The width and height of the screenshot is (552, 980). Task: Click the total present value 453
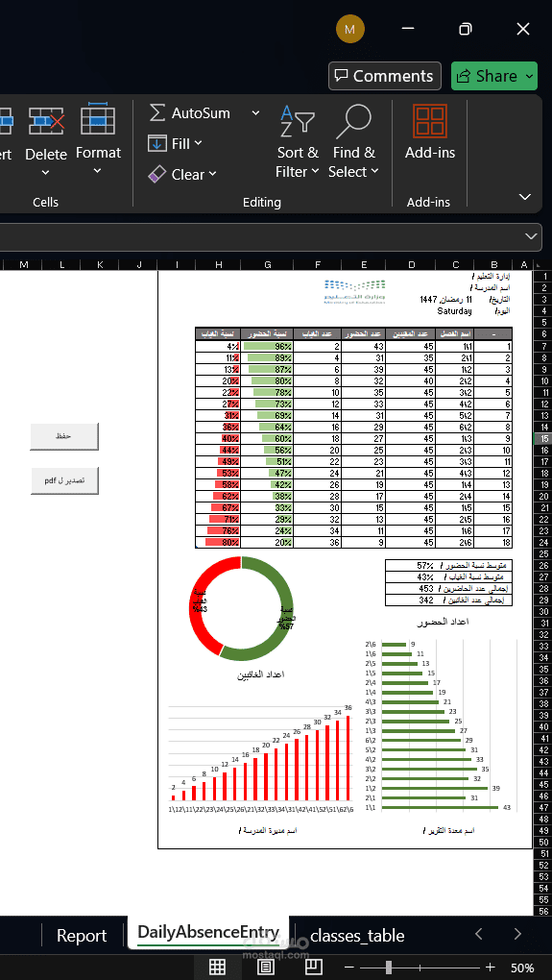coord(426,589)
